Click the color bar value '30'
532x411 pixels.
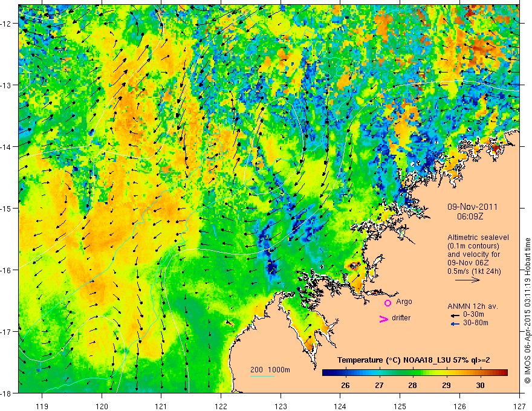click(x=480, y=386)
